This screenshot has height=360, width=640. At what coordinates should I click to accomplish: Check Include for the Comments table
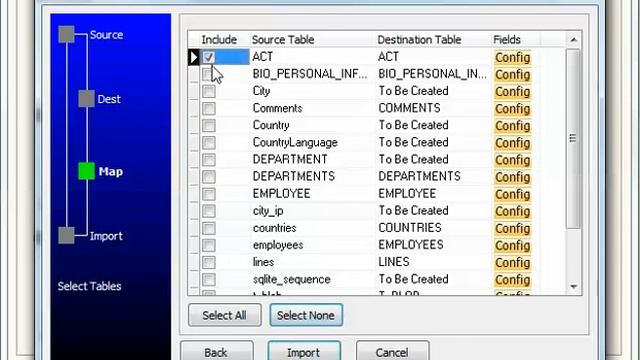point(209,109)
